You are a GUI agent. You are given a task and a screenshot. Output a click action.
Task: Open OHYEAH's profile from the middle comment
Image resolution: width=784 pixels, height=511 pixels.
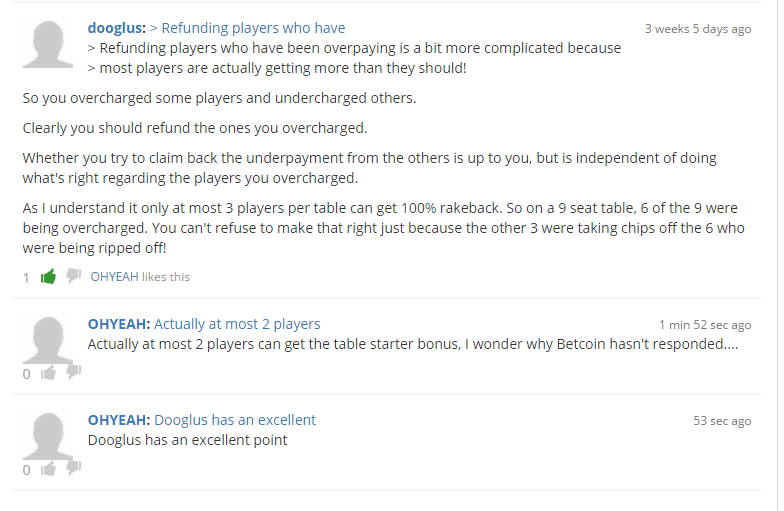coord(118,324)
